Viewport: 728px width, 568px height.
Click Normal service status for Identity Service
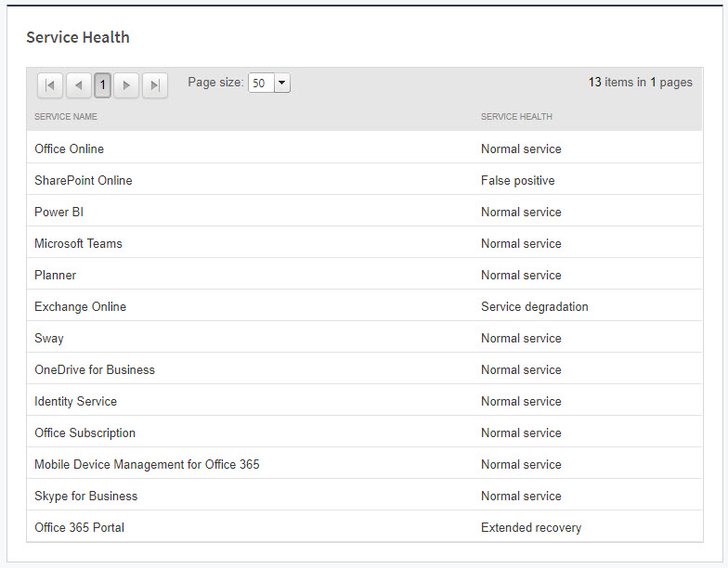[x=521, y=401]
